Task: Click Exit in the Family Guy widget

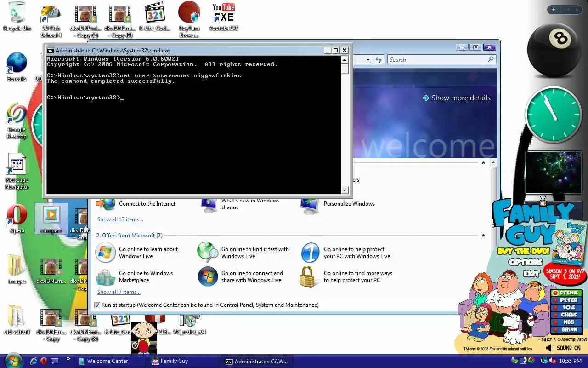Action: (531, 273)
